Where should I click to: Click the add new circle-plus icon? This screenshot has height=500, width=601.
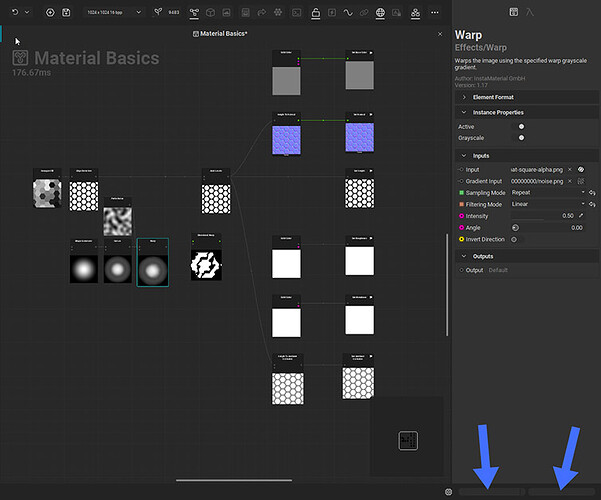pos(50,13)
